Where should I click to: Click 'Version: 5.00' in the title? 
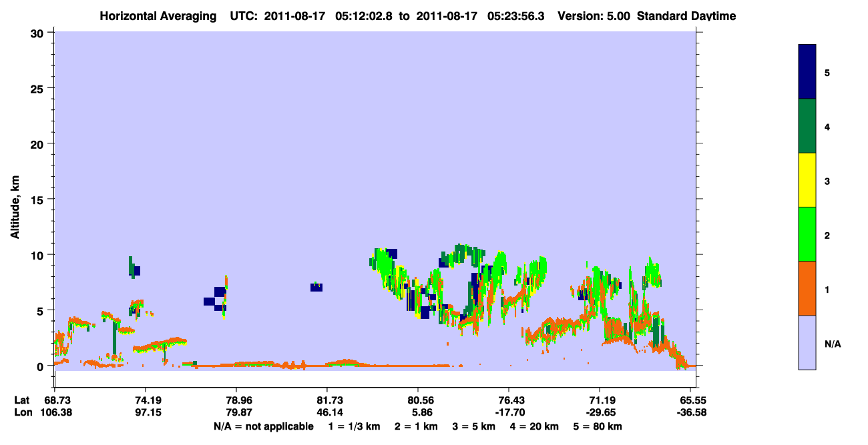594,16
